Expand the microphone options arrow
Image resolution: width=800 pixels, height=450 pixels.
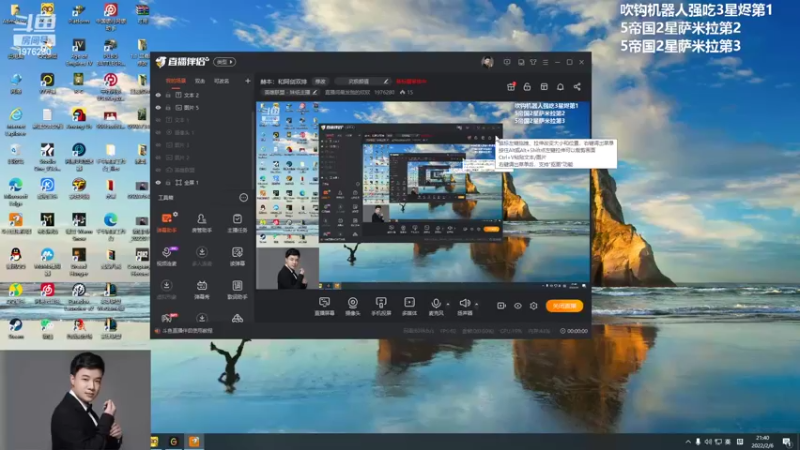coord(448,304)
